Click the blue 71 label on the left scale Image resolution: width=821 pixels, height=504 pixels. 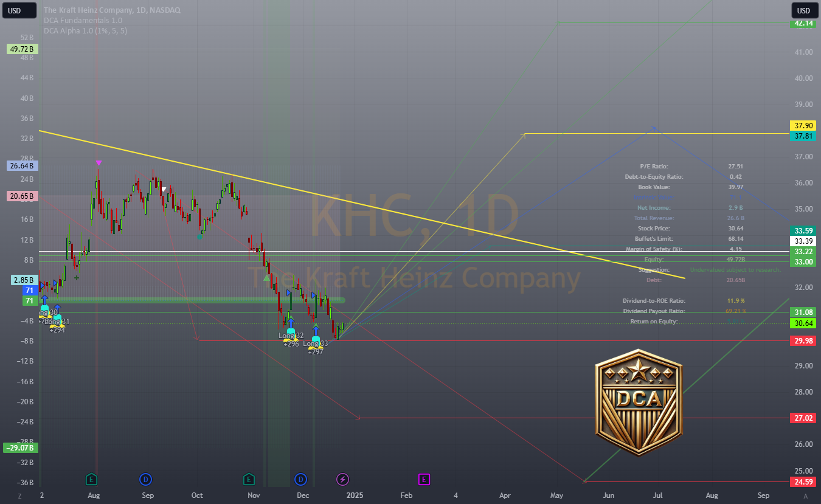pyautogui.click(x=30, y=291)
